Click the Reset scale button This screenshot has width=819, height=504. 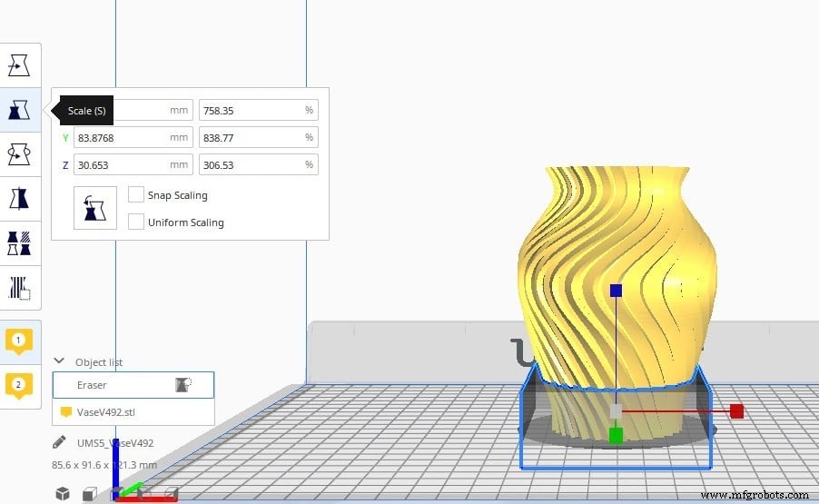[95, 208]
